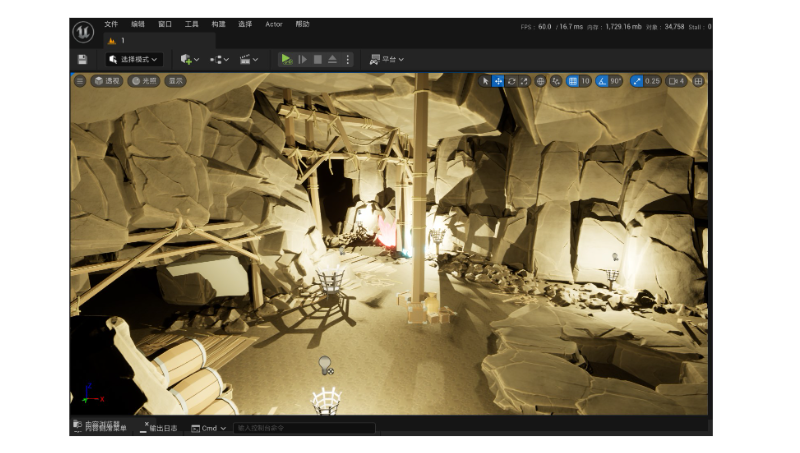Open the viewport hamburger options menu
This screenshot has width=800, height=453.
pyautogui.click(x=80, y=81)
